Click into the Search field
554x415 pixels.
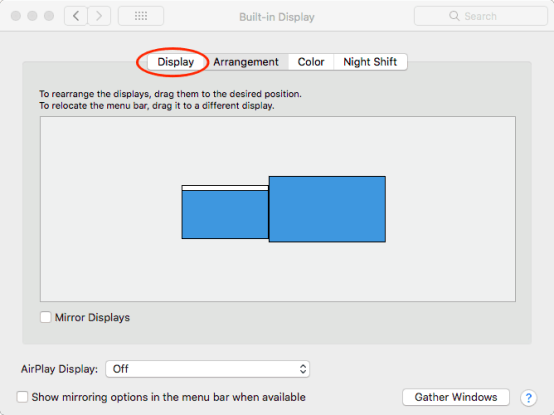point(481,16)
